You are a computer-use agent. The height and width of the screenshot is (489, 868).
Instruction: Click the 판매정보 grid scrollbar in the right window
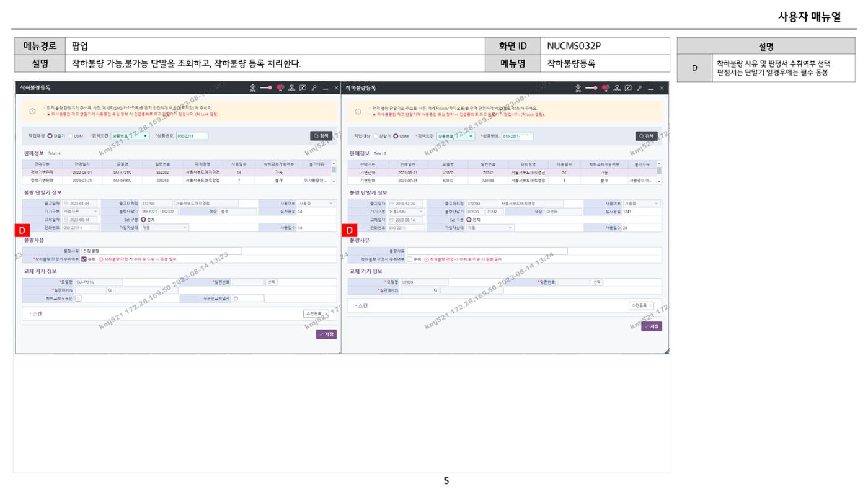tap(660, 171)
